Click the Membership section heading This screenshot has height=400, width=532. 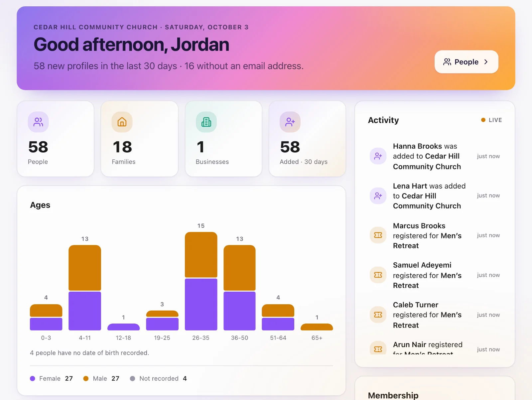[393, 395]
